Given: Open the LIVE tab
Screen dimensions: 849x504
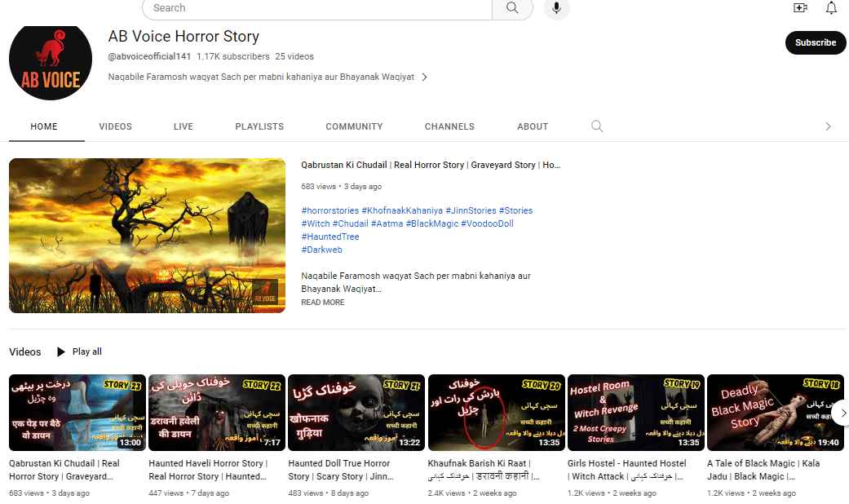Looking at the screenshot, I should click(184, 126).
